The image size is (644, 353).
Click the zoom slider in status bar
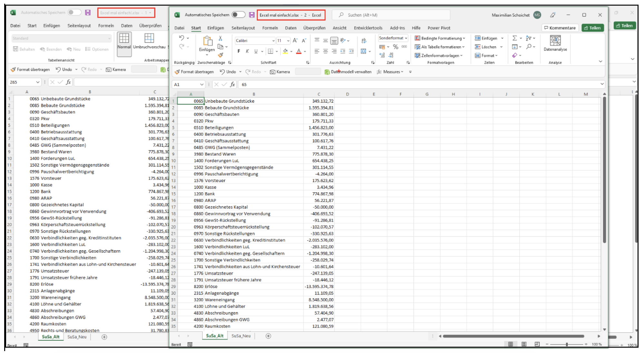pyautogui.click(x=567, y=344)
